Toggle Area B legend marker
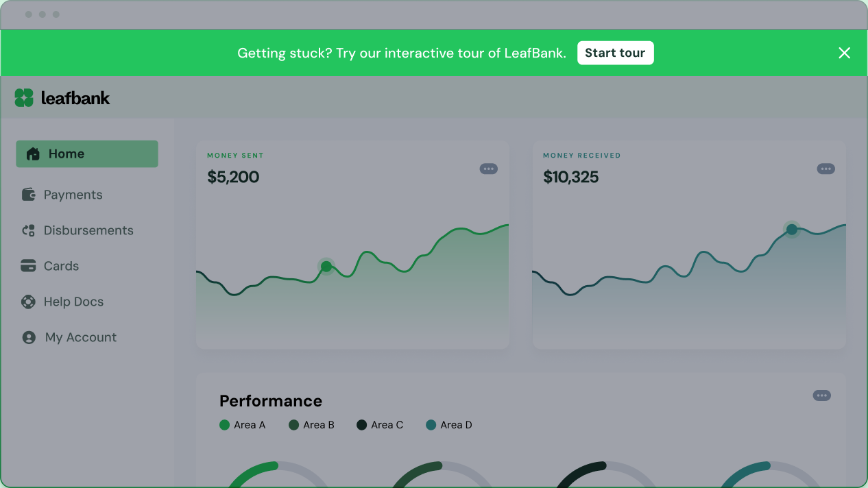This screenshot has width=868, height=488. coord(293,425)
